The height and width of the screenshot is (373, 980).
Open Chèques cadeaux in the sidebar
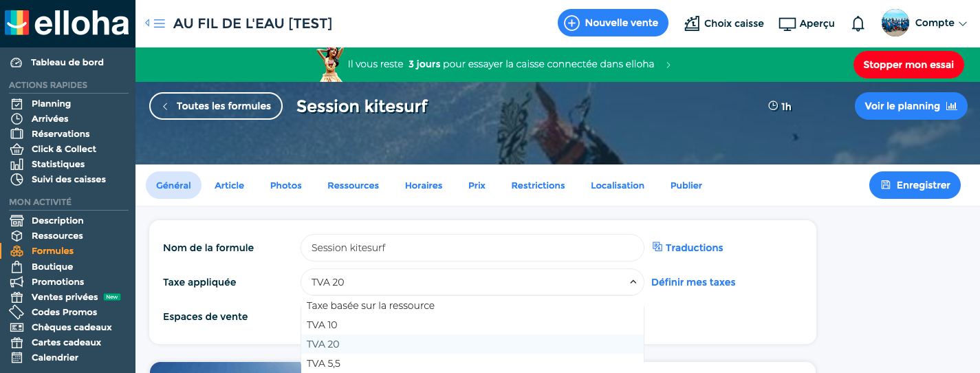[72, 327]
